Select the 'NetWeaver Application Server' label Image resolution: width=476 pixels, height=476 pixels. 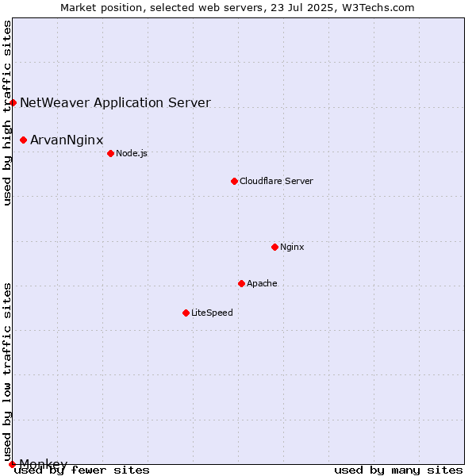(115, 102)
